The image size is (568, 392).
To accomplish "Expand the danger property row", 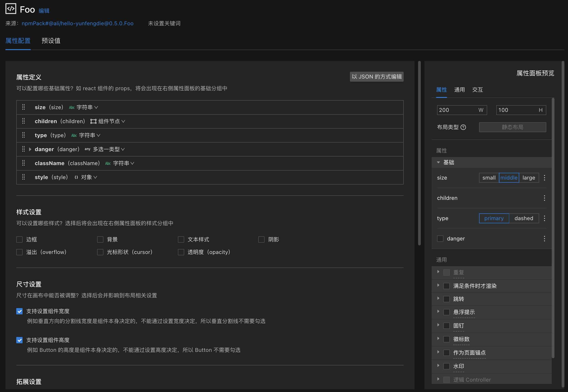I will [x=30, y=149].
